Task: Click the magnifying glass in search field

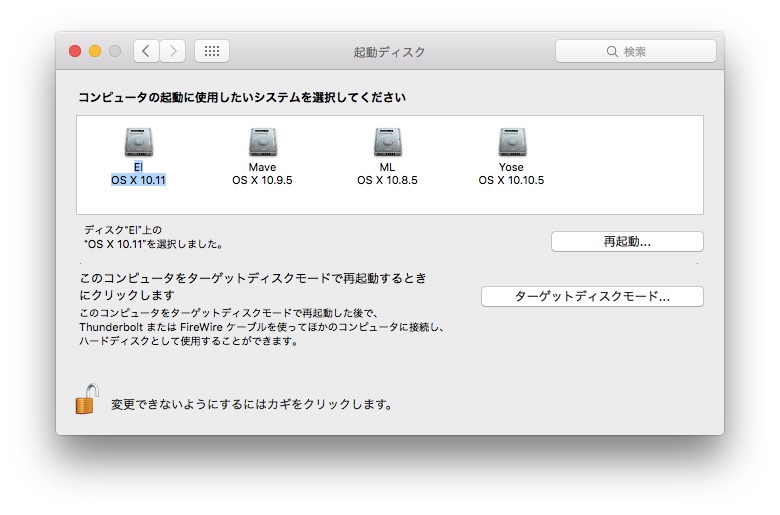Action: tap(612, 52)
